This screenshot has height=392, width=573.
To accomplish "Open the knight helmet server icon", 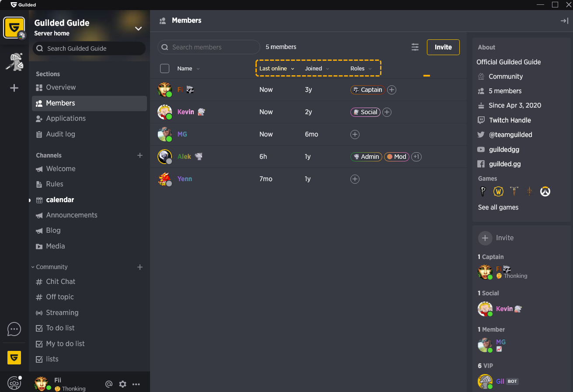I will (x=14, y=61).
